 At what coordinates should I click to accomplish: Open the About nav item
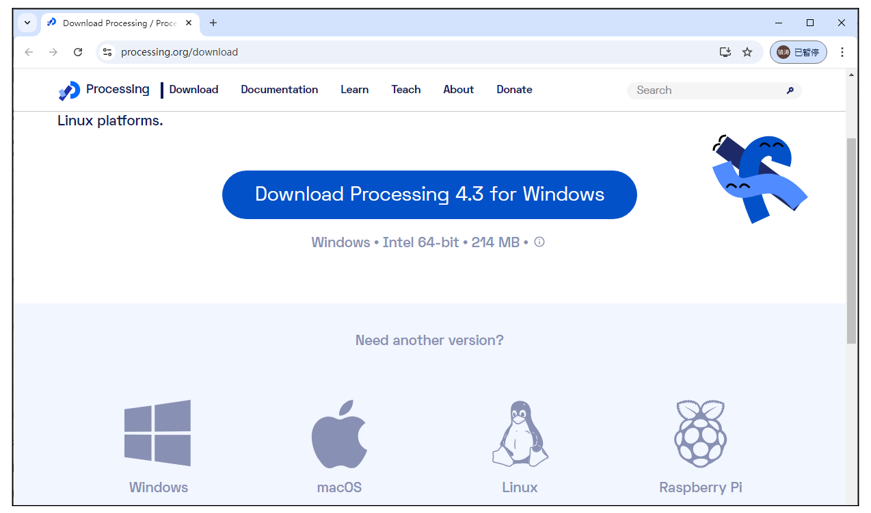tap(458, 89)
